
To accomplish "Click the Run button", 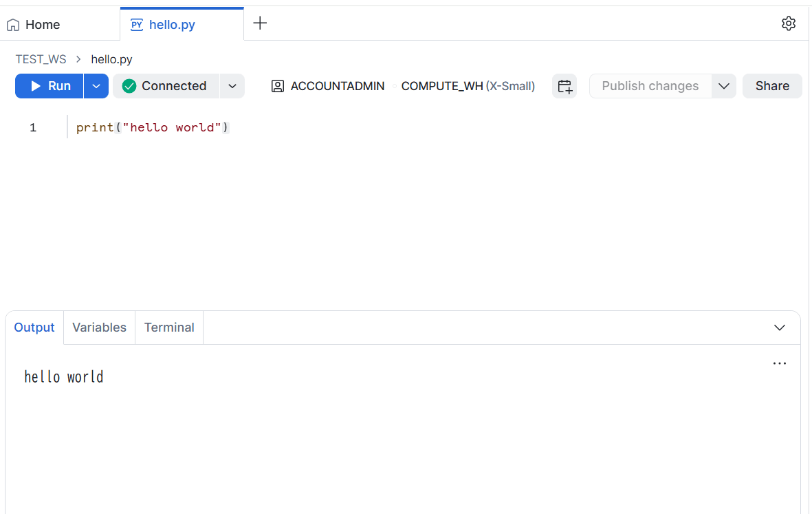I will pyautogui.click(x=50, y=86).
